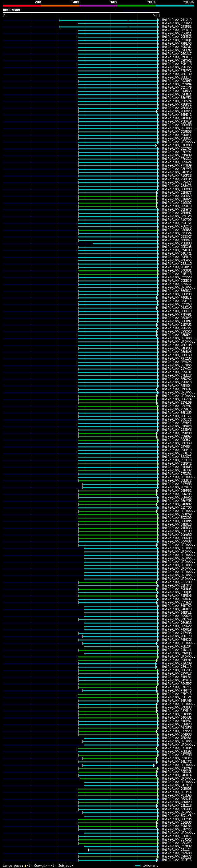Select hit label UniRef100_B5LAT6

tap(176, 57)
